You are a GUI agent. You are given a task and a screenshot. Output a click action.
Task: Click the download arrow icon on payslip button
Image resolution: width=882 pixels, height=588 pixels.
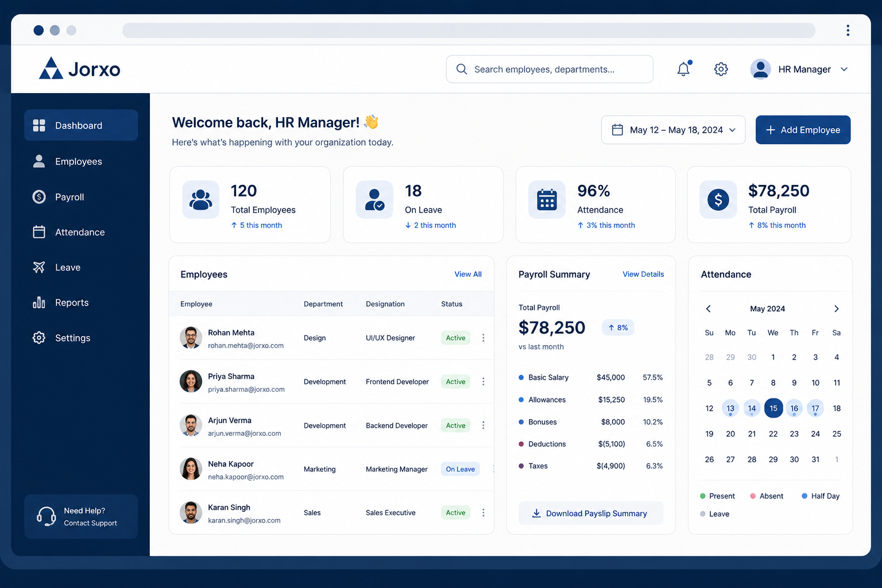536,513
